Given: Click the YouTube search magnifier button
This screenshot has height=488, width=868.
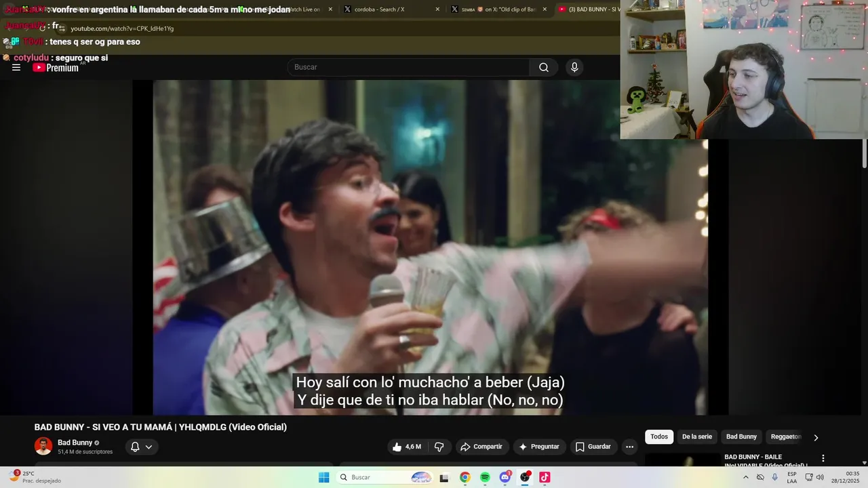Looking at the screenshot, I should pyautogui.click(x=544, y=67).
